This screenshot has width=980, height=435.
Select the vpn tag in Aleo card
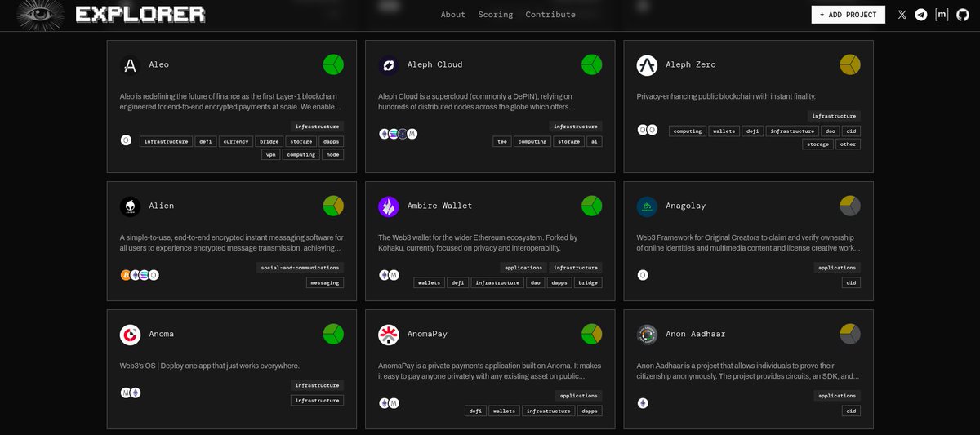271,154
